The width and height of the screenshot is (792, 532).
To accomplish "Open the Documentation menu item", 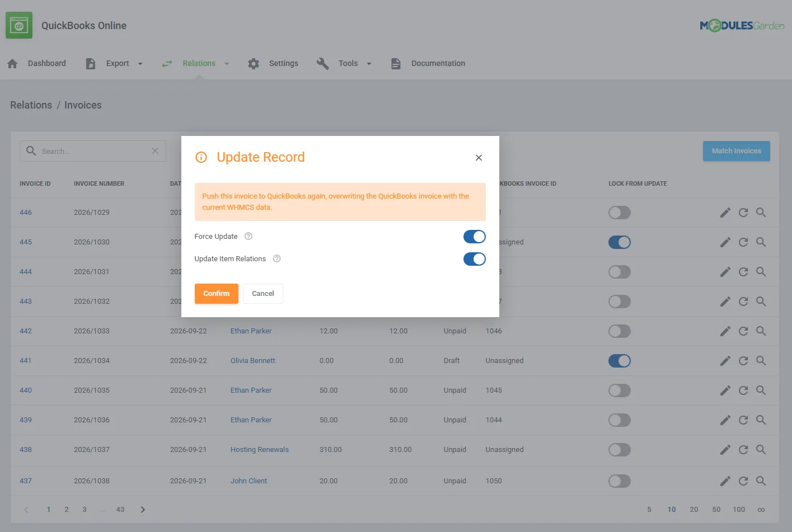I will coord(428,64).
